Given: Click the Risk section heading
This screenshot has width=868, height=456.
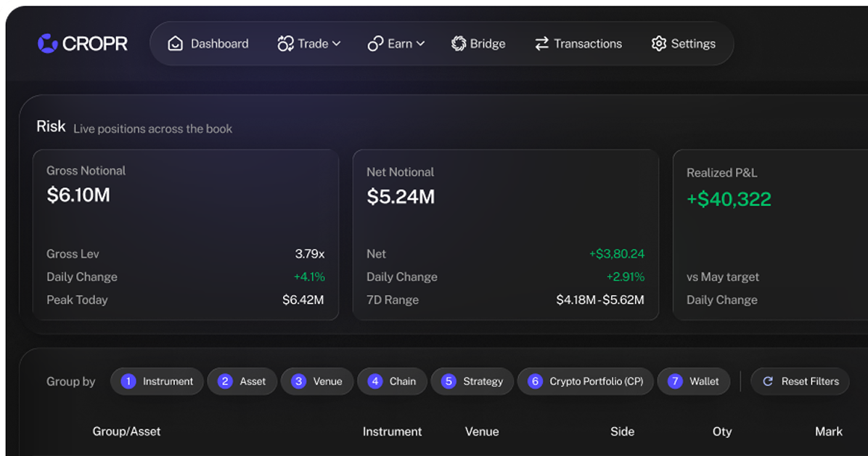Looking at the screenshot, I should coord(51,126).
